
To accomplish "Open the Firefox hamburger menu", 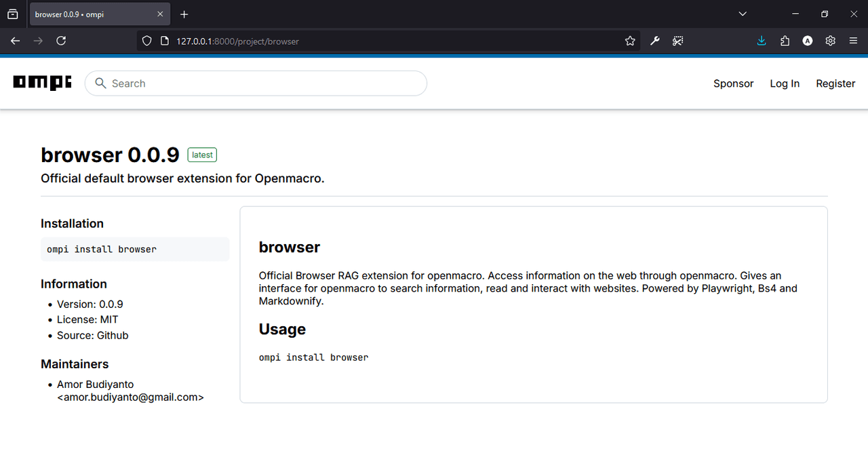I will [x=853, y=41].
